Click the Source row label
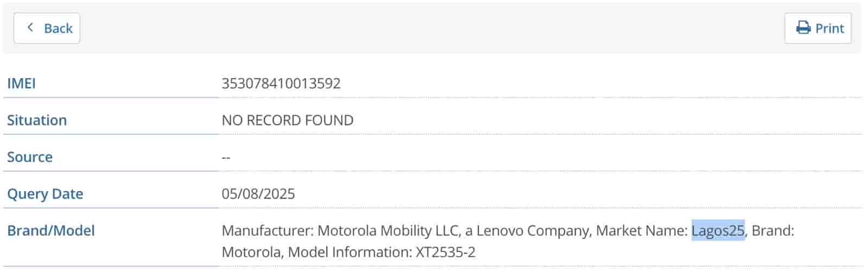This screenshot has width=868, height=271. click(30, 157)
